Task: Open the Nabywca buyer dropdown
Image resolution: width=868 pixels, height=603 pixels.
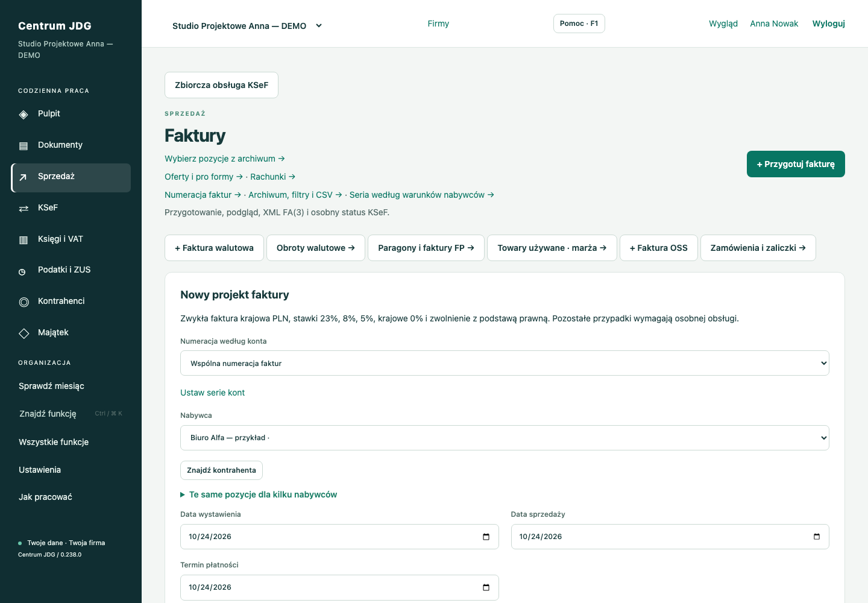Action: click(505, 438)
